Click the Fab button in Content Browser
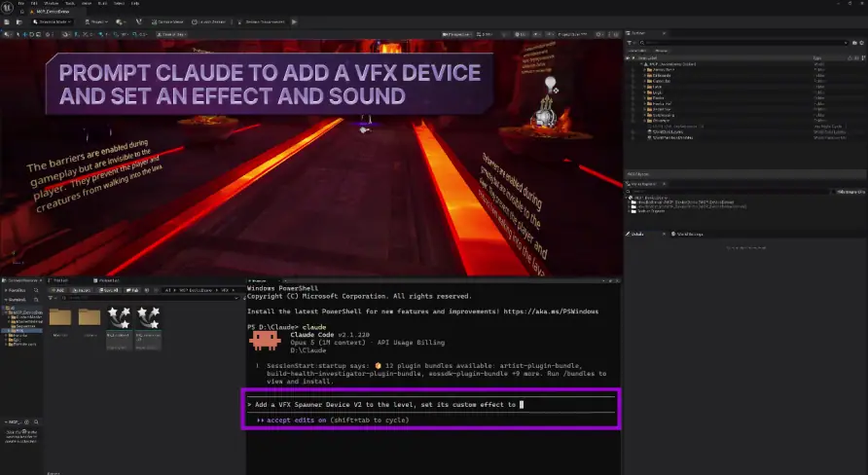 point(132,290)
